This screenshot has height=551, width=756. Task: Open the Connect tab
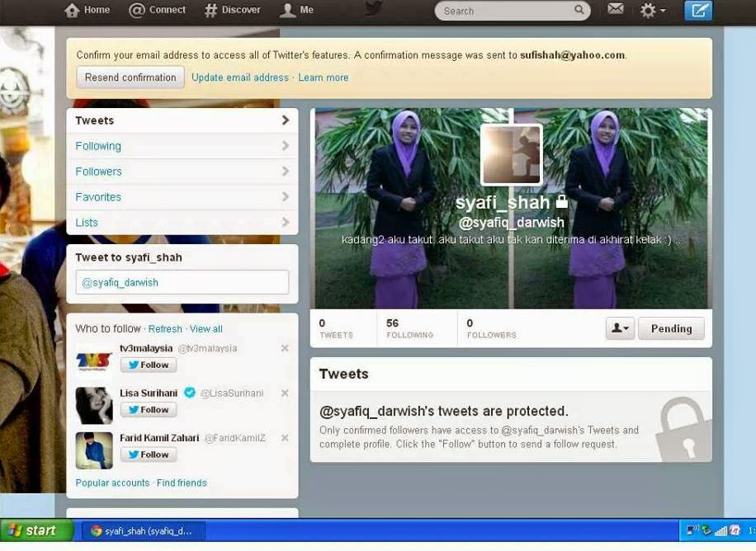click(x=157, y=10)
